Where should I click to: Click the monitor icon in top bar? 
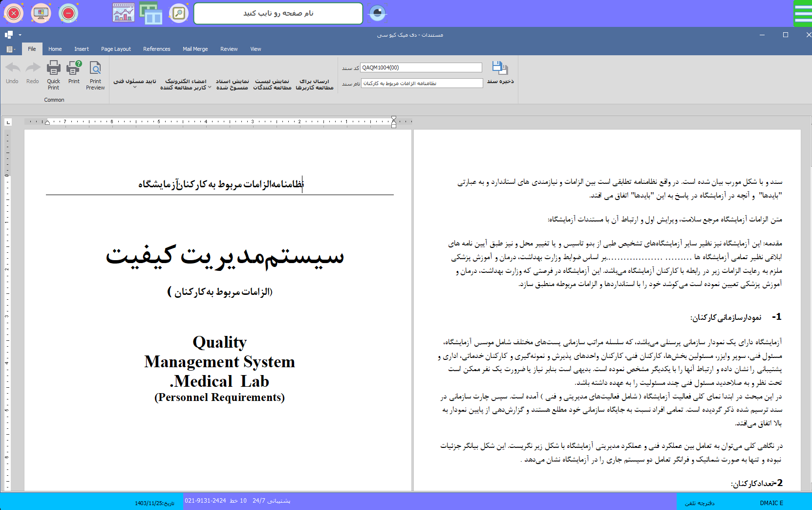(x=41, y=13)
